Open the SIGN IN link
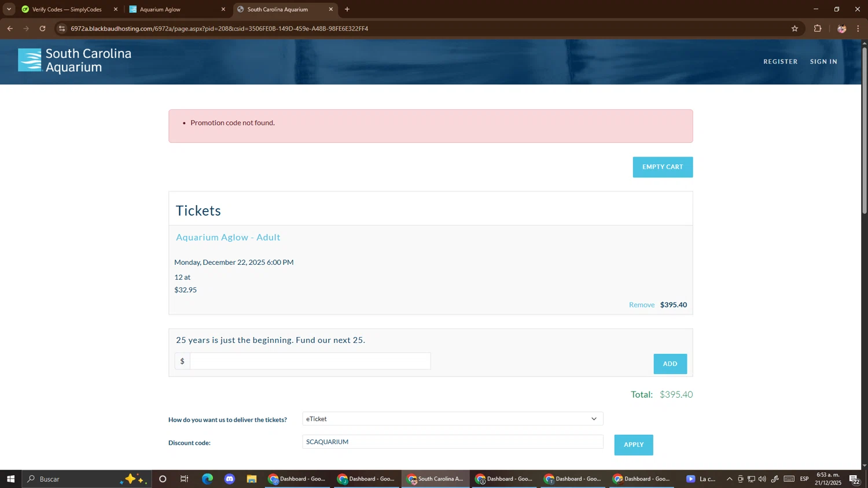The height and width of the screenshot is (488, 868). coord(823,61)
